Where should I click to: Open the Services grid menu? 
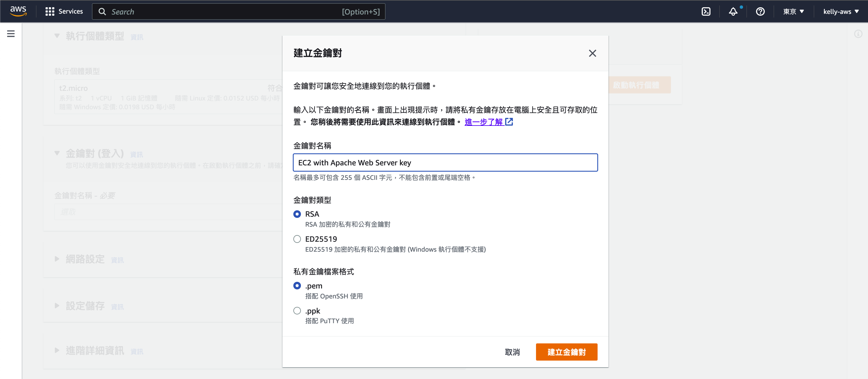point(64,11)
